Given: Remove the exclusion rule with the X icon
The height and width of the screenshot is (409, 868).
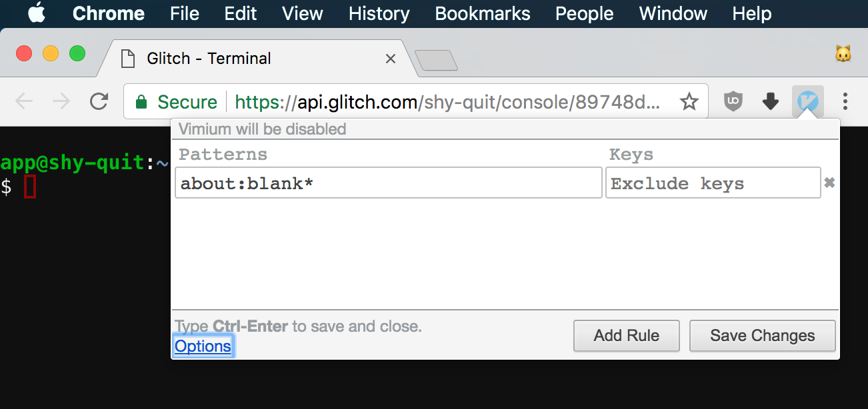Looking at the screenshot, I should pyautogui.click(x=830, y=183).
